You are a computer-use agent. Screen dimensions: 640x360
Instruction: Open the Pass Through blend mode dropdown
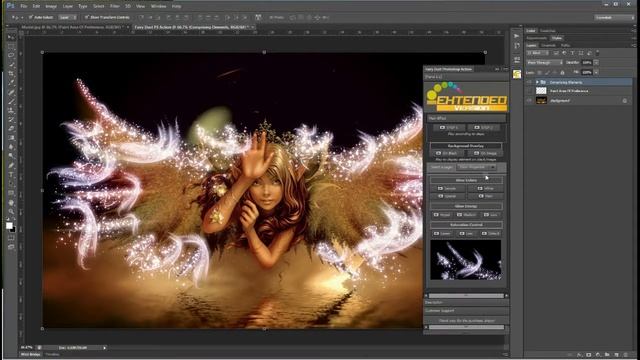click(544, 62)
